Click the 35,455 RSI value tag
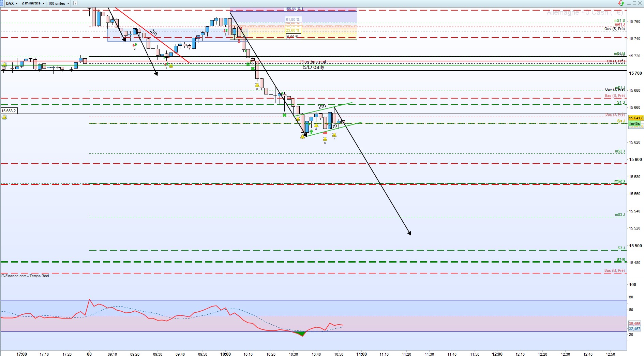644x356 pixels. pyautogui.click(x=634, y=324)
